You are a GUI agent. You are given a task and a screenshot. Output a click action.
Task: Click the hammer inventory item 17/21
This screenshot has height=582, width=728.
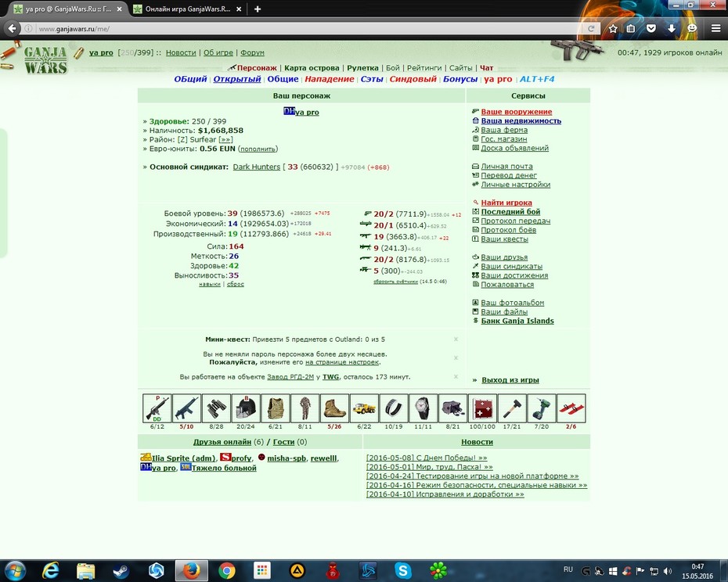pos(512,408)
